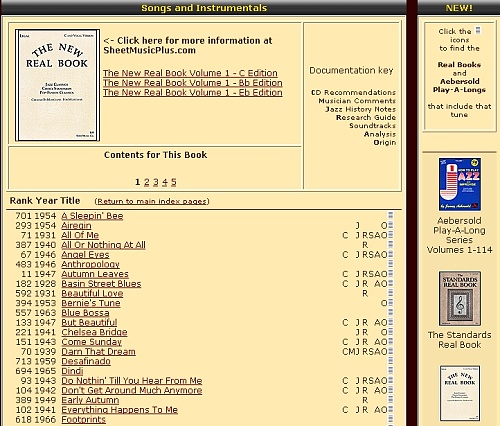Screen dimensions: 500x426
Task: Open Bernie's Tune link
Action: (x=91, y=303)
